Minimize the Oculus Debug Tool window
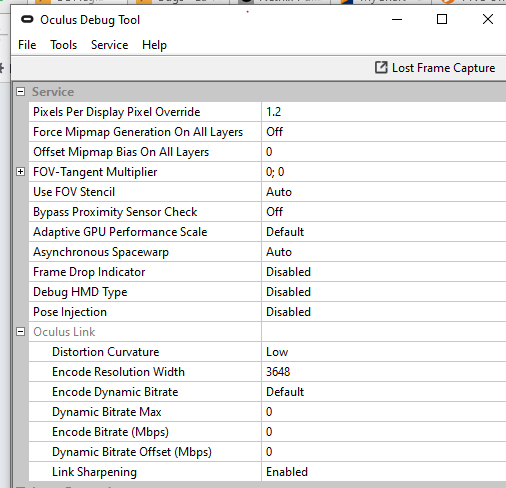 pyautogui.click(x=397, y=19)
